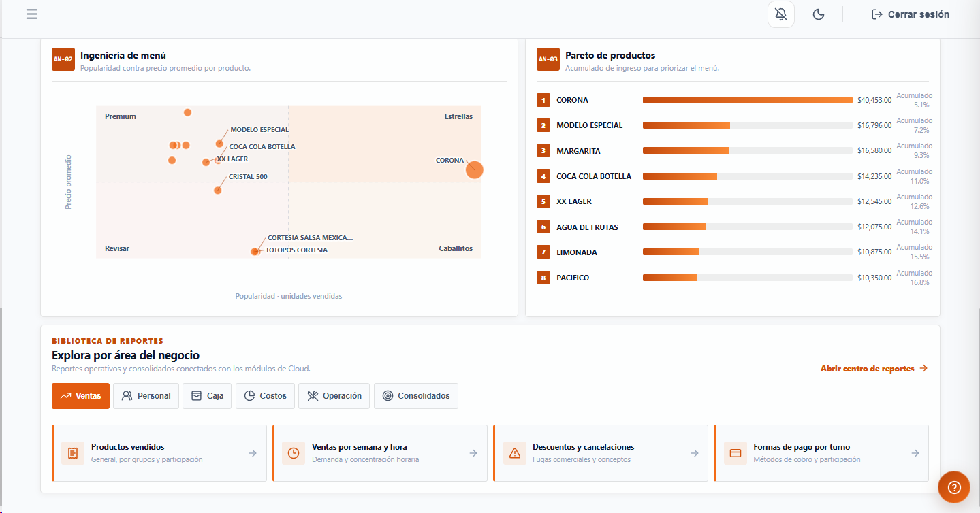This screenshot has width=980, height=513.
Task: Click the TOTOPOS CORTESIA data point
Action: pos(255,252)
